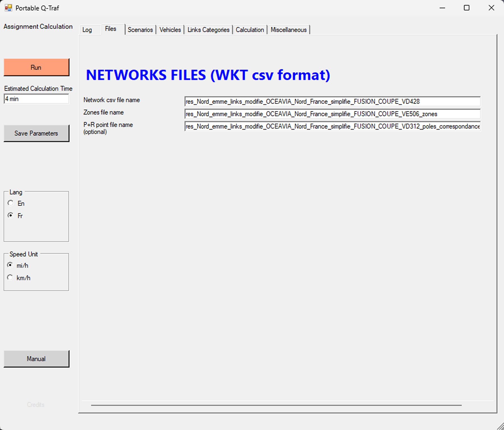The image size is (504, 430).
Task: Click the faded Credits label
Action: [x=36, y=405]
